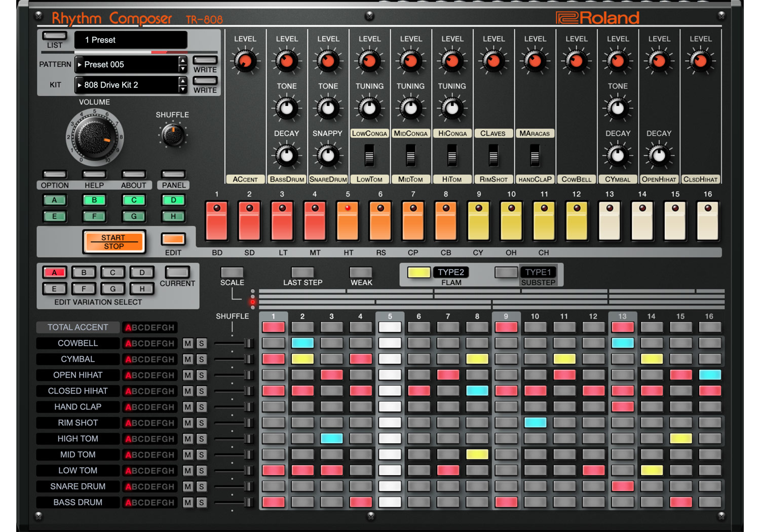Click the Bass Drum DECAY knob
The image size is (760, 532).
[287, 155]
